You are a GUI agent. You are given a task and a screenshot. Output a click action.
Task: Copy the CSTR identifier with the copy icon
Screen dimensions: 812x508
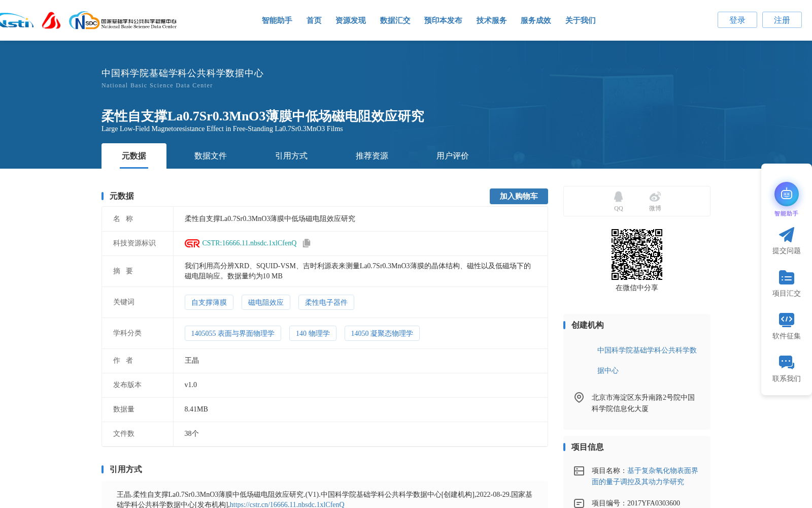tap(307, 243)
